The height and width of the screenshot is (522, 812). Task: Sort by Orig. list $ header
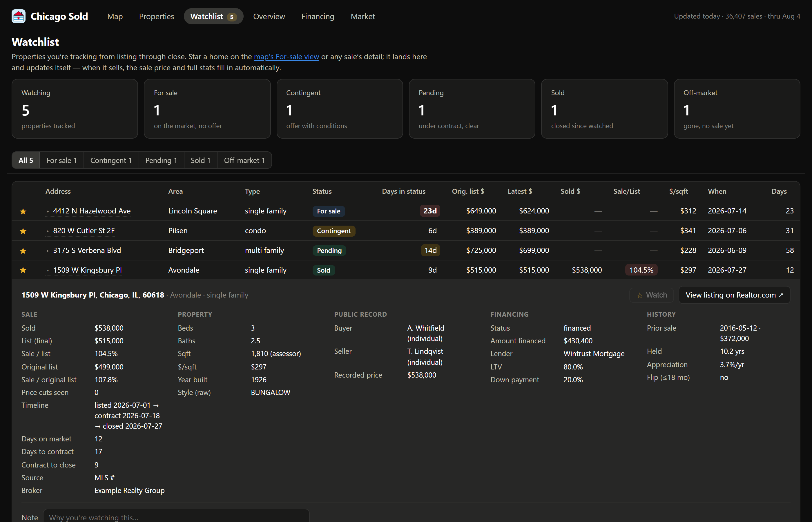[x=468, y=191]
